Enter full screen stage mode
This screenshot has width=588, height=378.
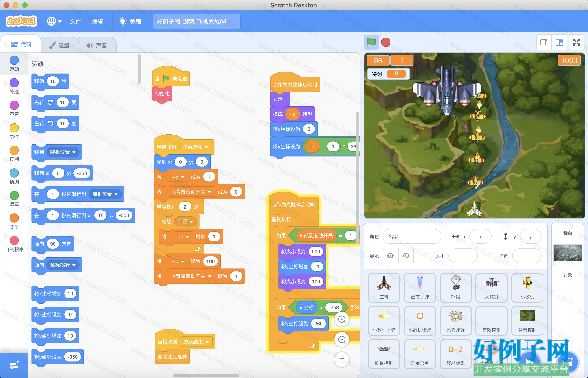(x=576, y=43)
